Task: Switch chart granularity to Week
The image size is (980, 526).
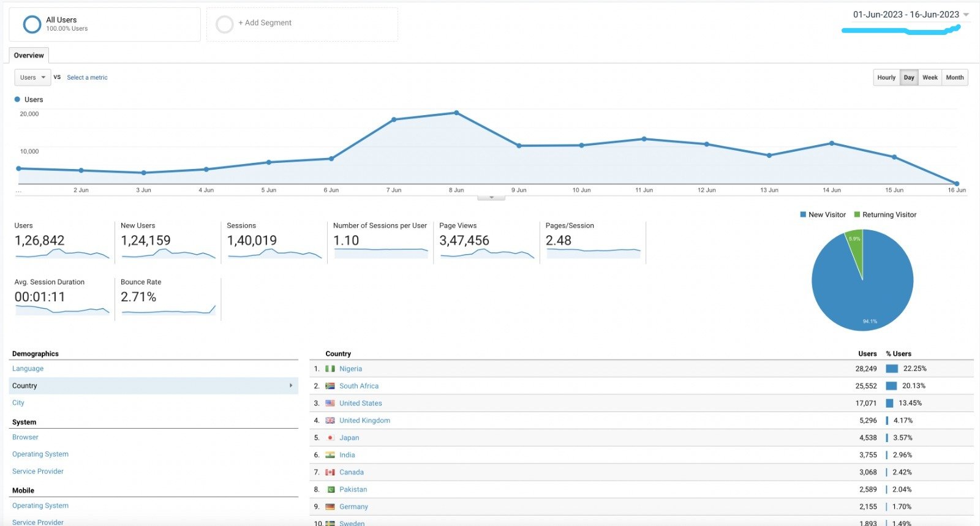Action: coord(930,77)
